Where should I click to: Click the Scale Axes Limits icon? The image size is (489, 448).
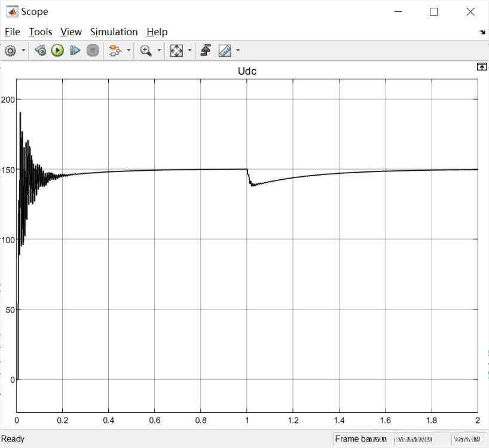pos(176,50)
